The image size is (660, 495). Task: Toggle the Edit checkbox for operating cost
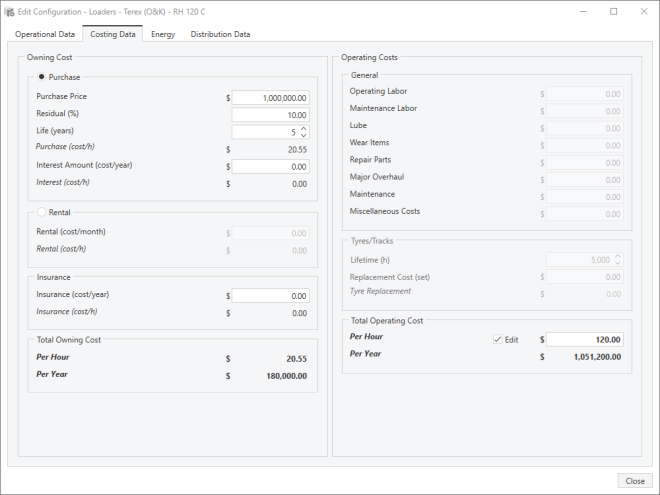(498, 340)
